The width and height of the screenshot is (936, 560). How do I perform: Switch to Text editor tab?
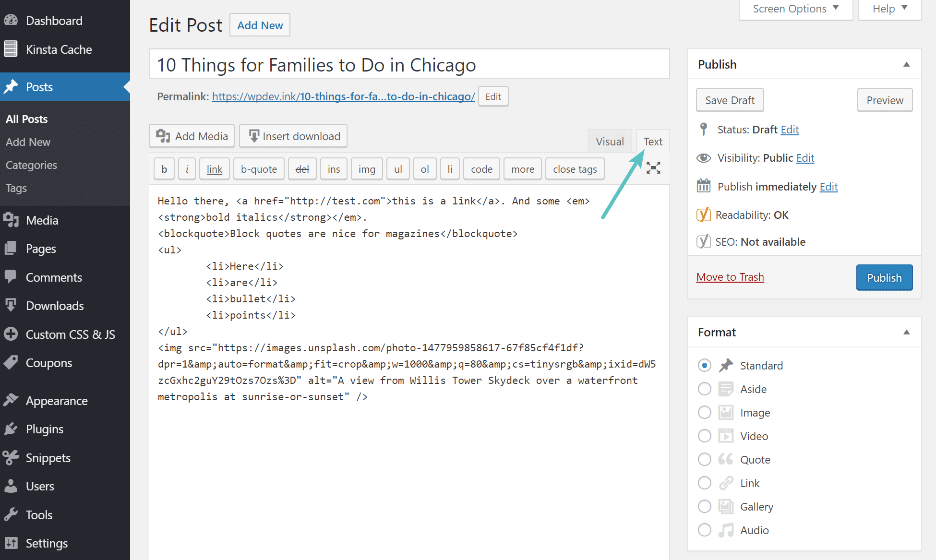(x=652, y=142)
